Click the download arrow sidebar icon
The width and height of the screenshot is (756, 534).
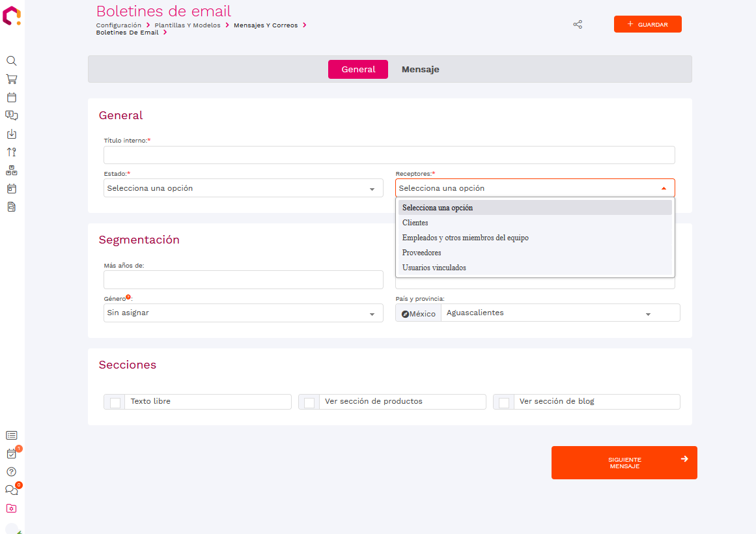coord(11,134)
